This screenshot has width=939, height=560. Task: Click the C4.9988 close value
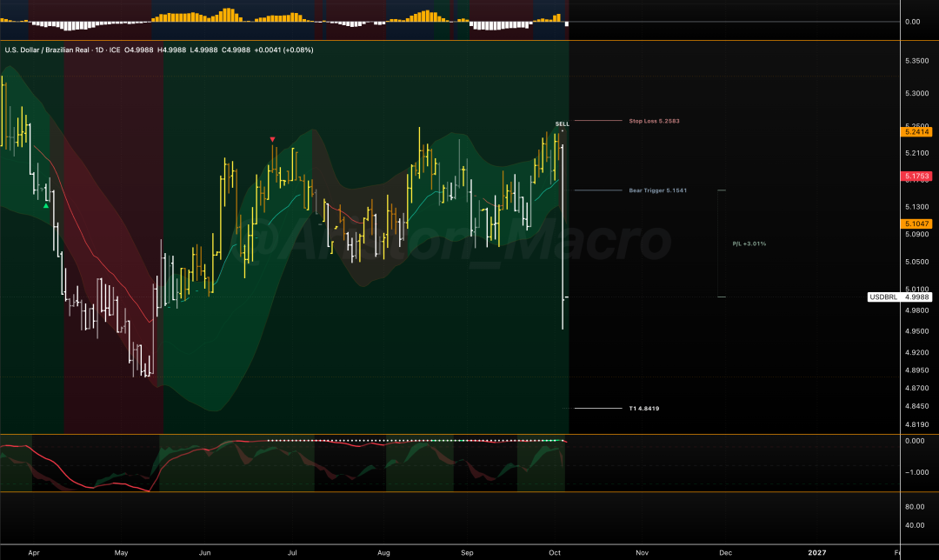tap(236, 50)
